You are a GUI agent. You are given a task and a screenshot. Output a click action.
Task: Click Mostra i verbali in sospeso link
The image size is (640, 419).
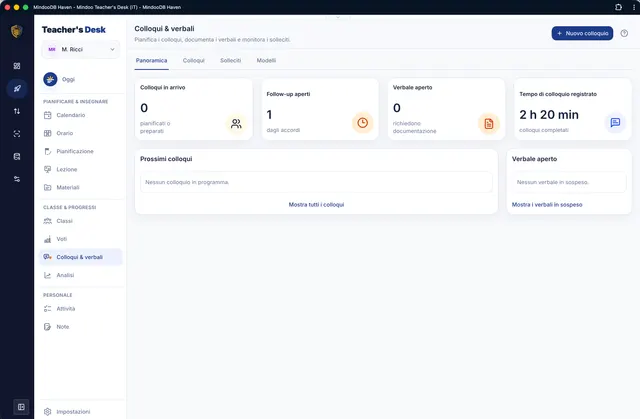tap(547, 204)
